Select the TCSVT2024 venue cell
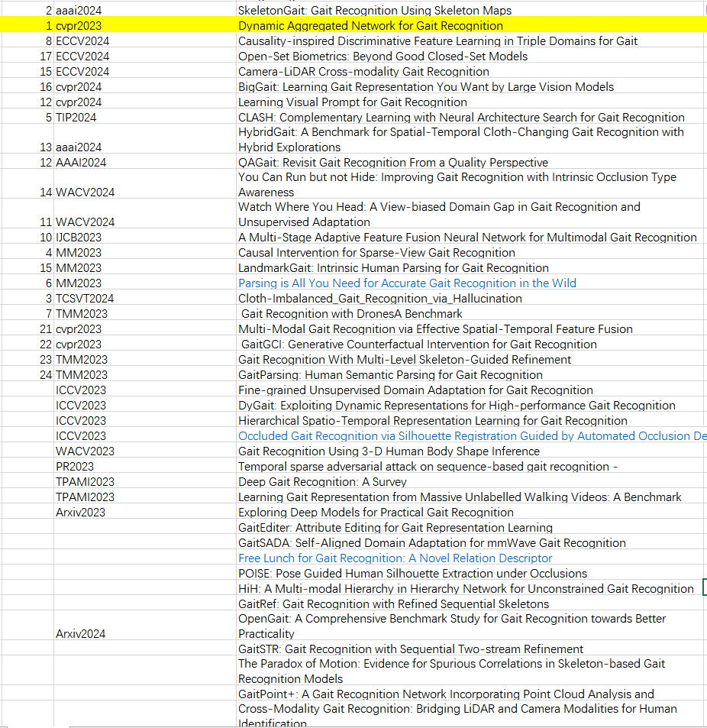 coord(76,298)
